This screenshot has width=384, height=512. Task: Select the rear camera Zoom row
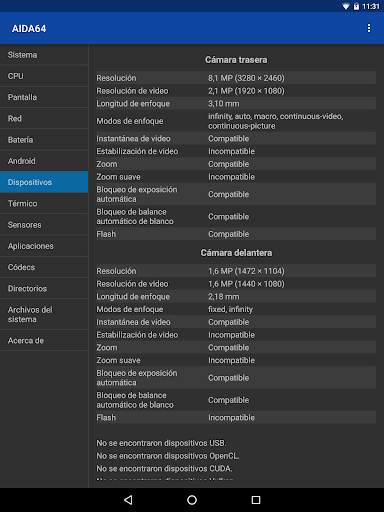(236, 164)
